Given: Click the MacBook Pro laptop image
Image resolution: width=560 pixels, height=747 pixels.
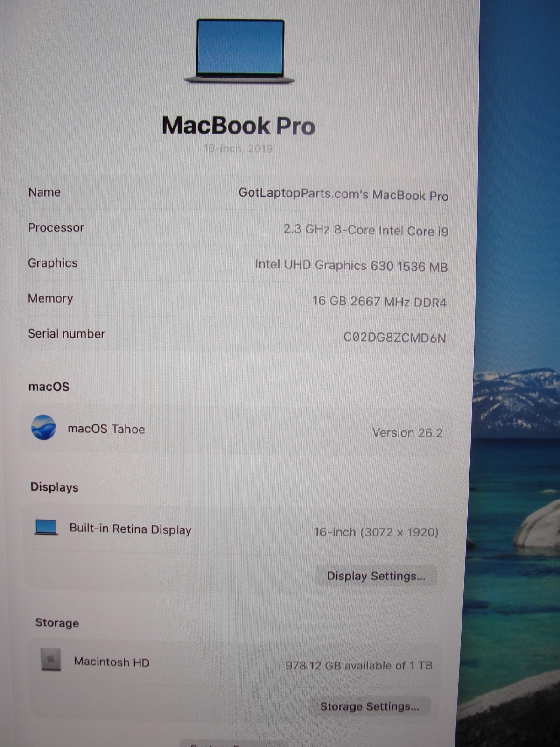Looking at the screenshot, I should click(x=239, y=51).
